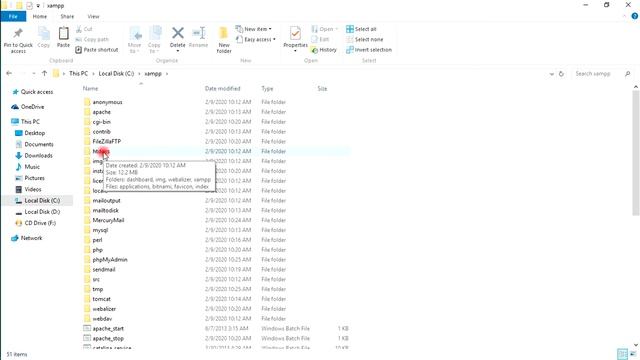The image size is (640, 360).
Task: Click the Refresh button
Action: 561,74
